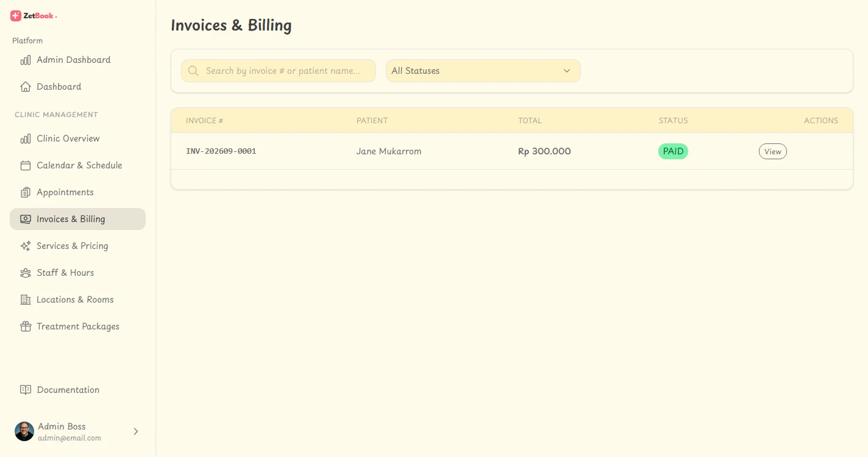
Task: Click the Treatment Packages gift icon
Action: 26,326
